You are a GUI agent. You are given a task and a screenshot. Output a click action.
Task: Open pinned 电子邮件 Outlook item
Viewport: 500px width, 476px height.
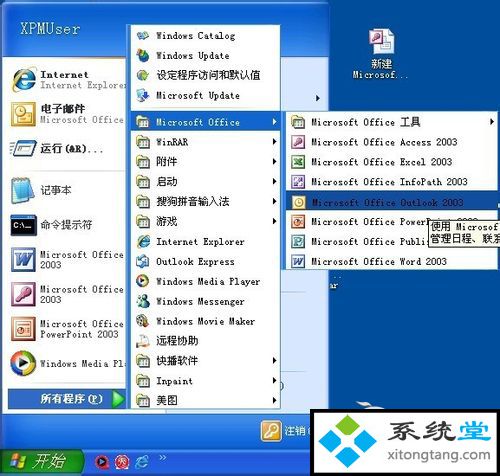click(x=67, y=114)
